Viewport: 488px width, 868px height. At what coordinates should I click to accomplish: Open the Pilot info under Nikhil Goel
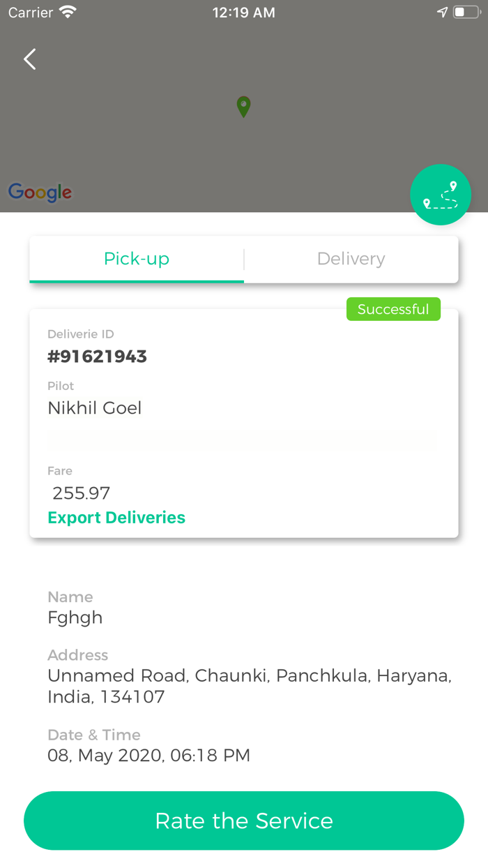click(x=94, y=407)
